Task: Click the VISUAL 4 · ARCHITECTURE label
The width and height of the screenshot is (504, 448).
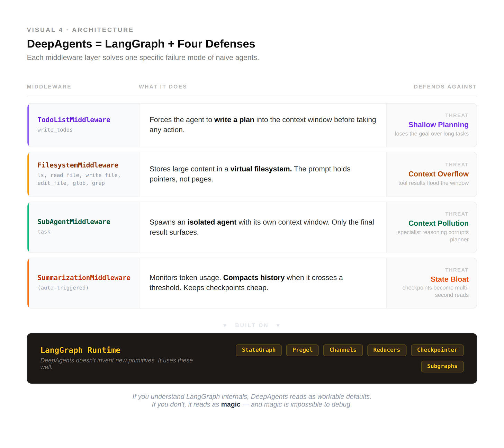Action: [80, 30]
